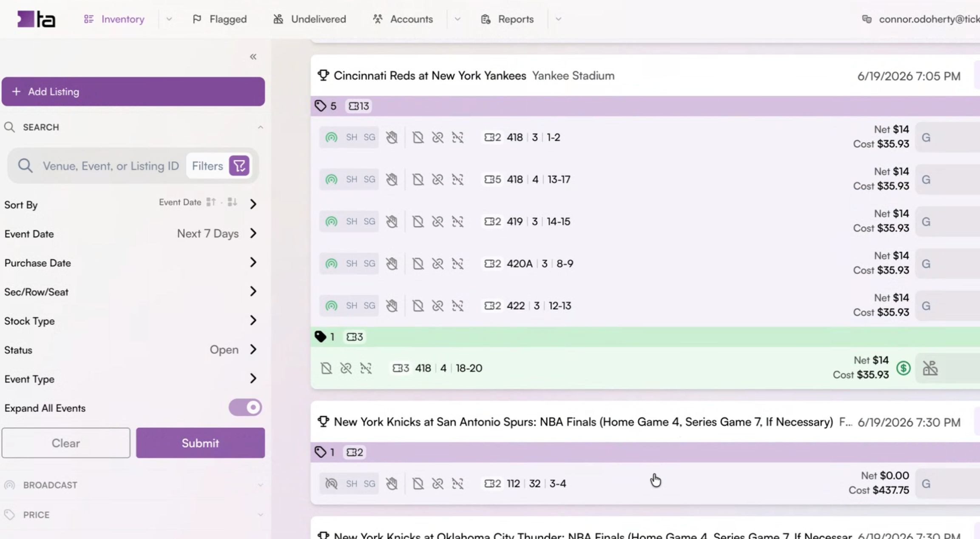Click the undelivered icon on sold 418 listing
The width and height of the screenshot is (980, 539).
coord(930,368)
